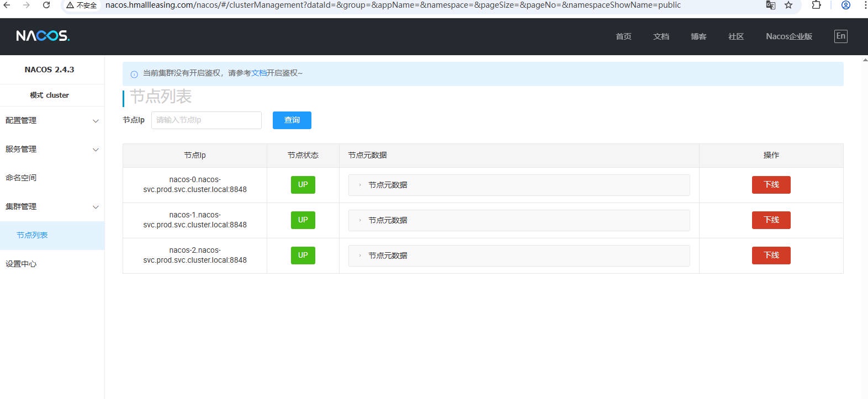868x399 pixels.
Task: Switch language with the En icon
Action: click(x=840, y=36)
